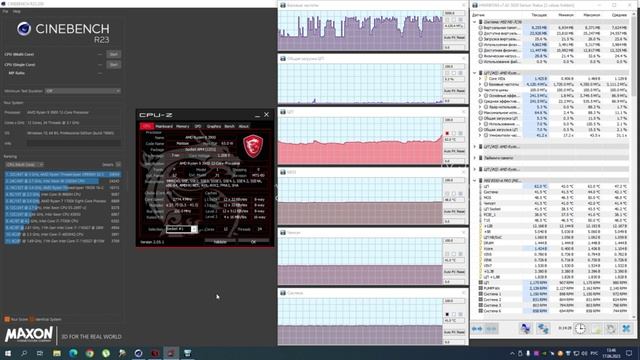Switch to CPU-Z Memory tab
The height and width of the screenshot is (360, 640).
pyautogui.click(x=182, y=126)
